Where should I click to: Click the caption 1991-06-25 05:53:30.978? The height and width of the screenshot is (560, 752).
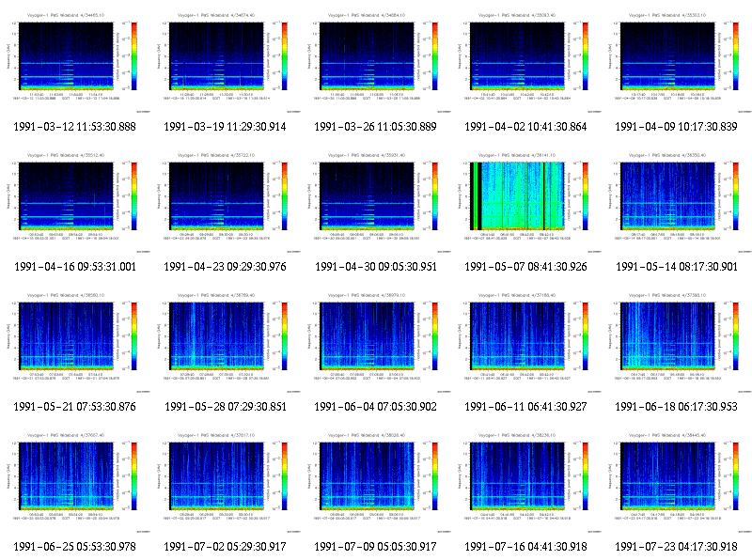tap(75, 547)
